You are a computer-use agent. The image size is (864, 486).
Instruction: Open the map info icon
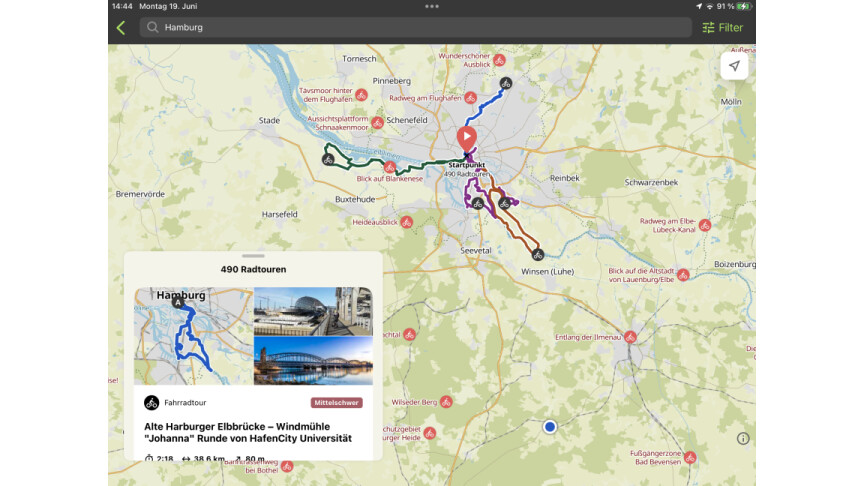743,438
